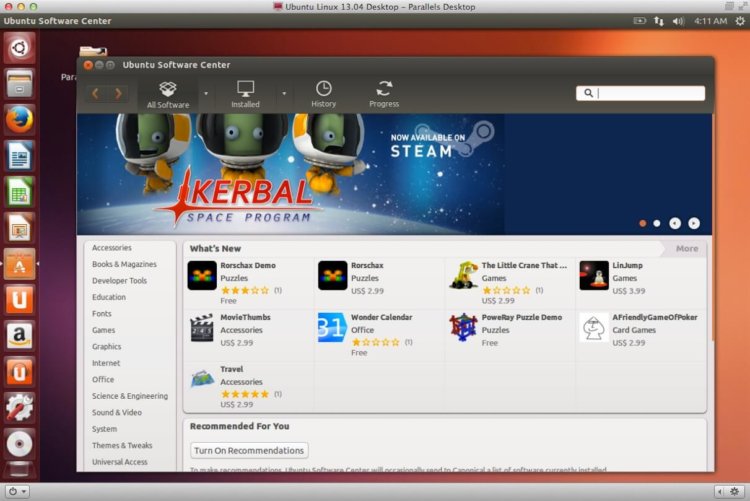Open the Parallels power dropdown at bottom left

coord(17,491)
